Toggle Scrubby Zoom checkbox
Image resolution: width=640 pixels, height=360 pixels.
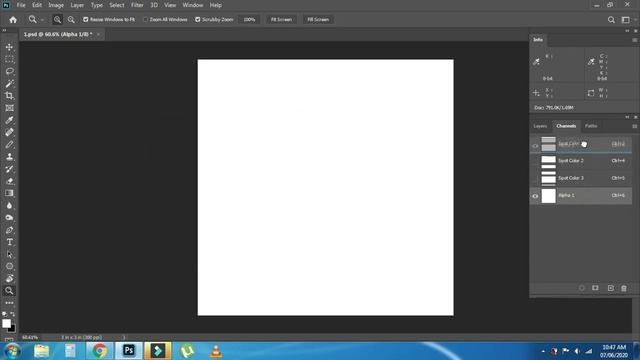(x=198, y=20)
